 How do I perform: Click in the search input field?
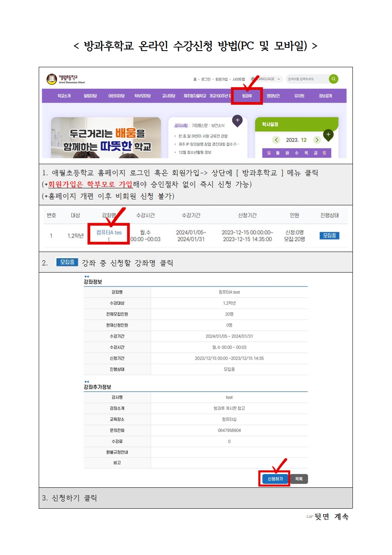tap(306, 79)
